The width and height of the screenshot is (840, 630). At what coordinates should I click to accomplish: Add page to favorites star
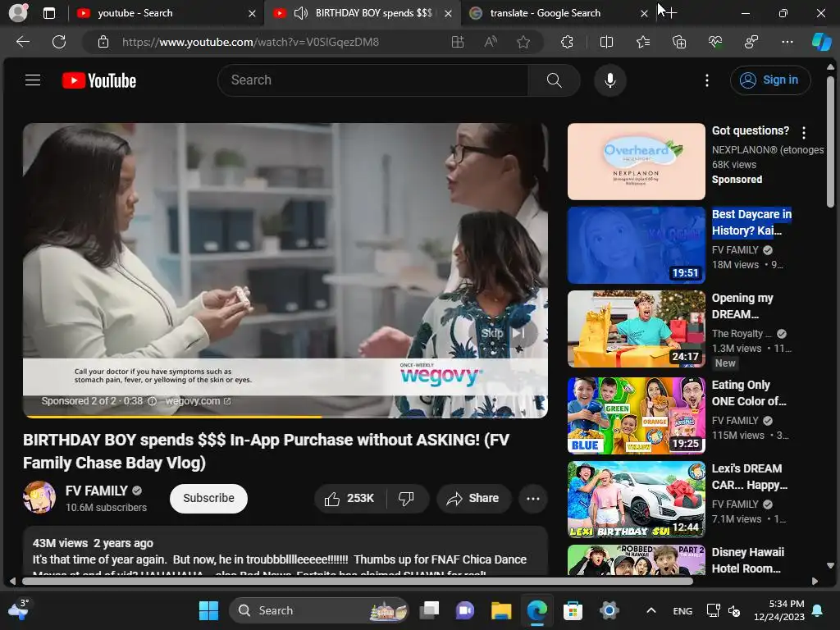pyautogui.click(x=523, y=42)
